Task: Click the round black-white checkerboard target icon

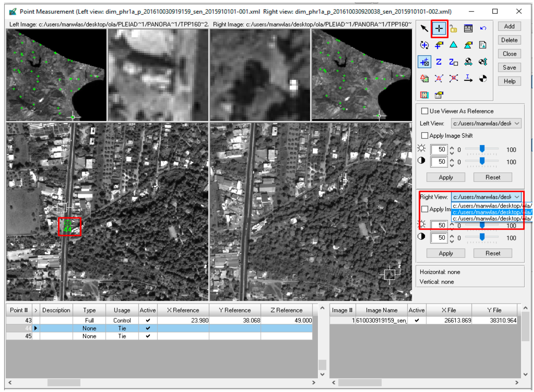Action: [483, 78]
